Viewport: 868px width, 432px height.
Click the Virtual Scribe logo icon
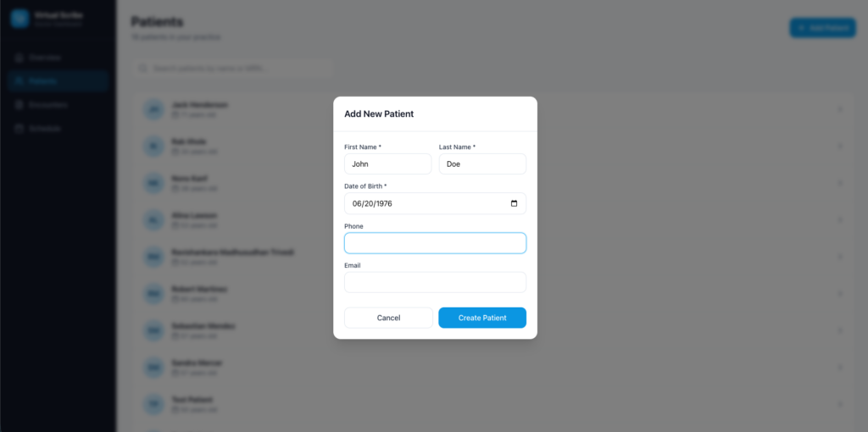coord(19,19)
